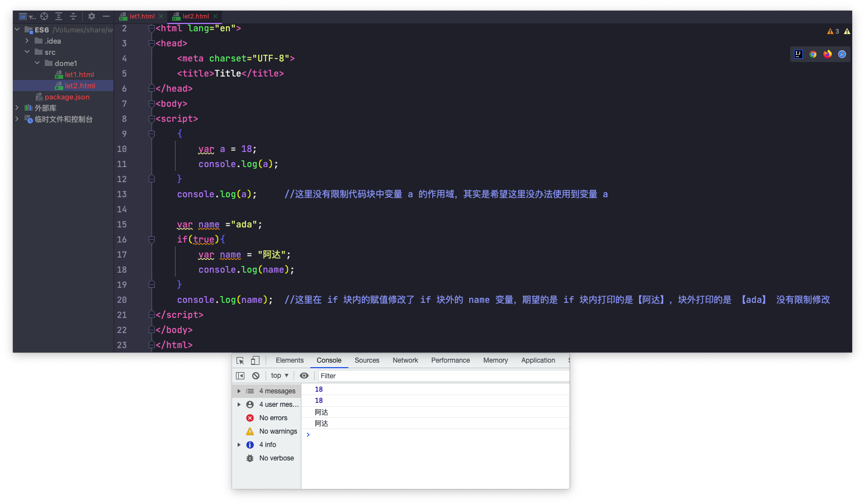865x504 pixels.
Task: Toggle the console sidebar visibility
Action: 240,376
